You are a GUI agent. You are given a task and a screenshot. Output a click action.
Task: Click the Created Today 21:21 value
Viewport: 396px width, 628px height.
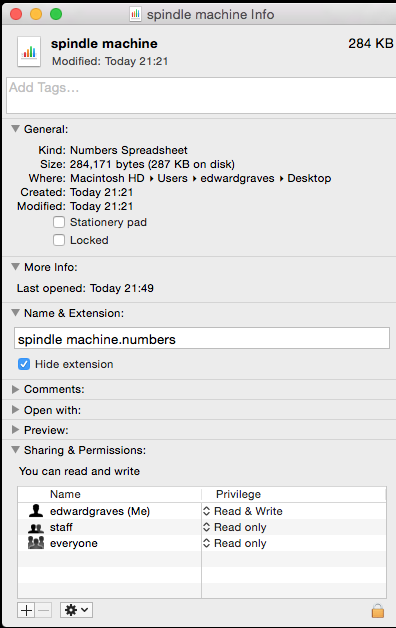click(101, 192)
